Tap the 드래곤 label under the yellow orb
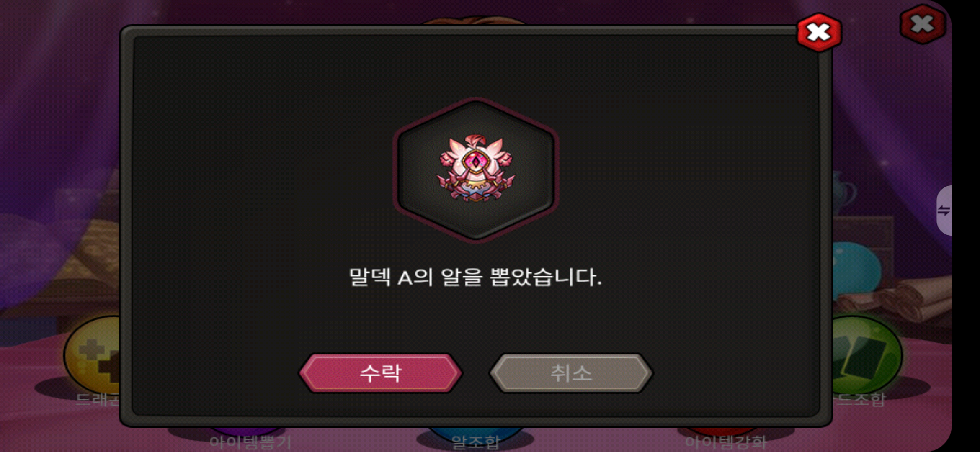The height and width of the screenshot is (452, 980). (x=97, y=400)
